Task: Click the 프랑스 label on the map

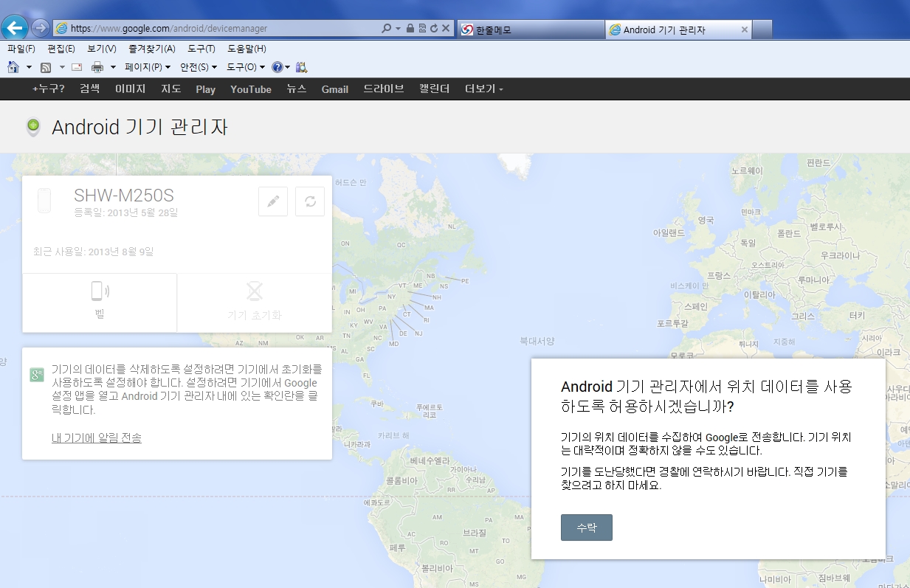Action: (x=719, y=275)
